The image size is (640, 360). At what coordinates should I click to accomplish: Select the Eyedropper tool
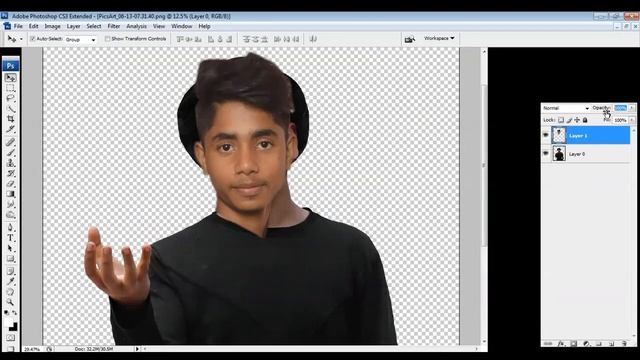point(11,282)
